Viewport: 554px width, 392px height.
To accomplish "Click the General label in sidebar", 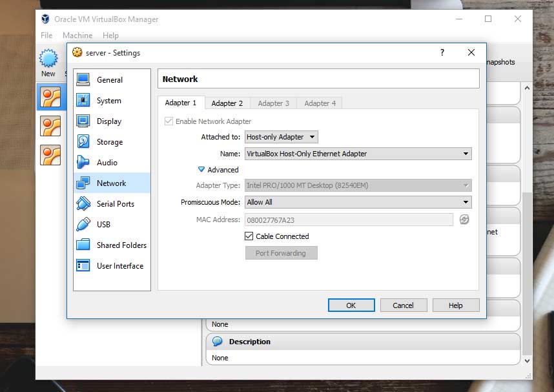I will coord(110,80).
